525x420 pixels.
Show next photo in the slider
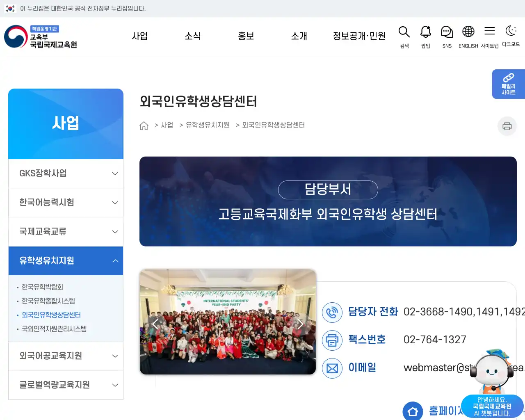(x=300, y=324)
